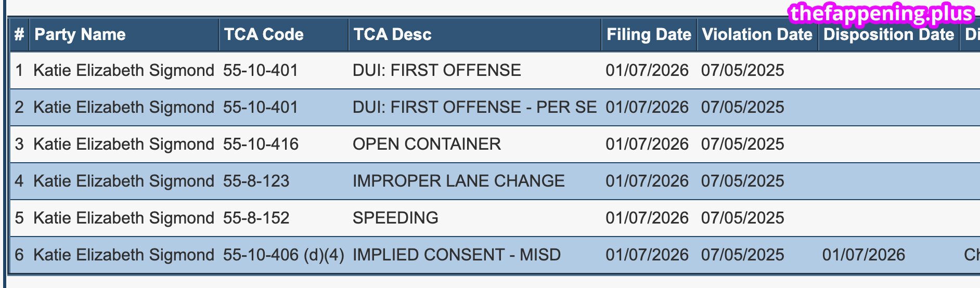Select the OPEN CONTAINER description cell
980x288 pixels.
click(427, 144)
